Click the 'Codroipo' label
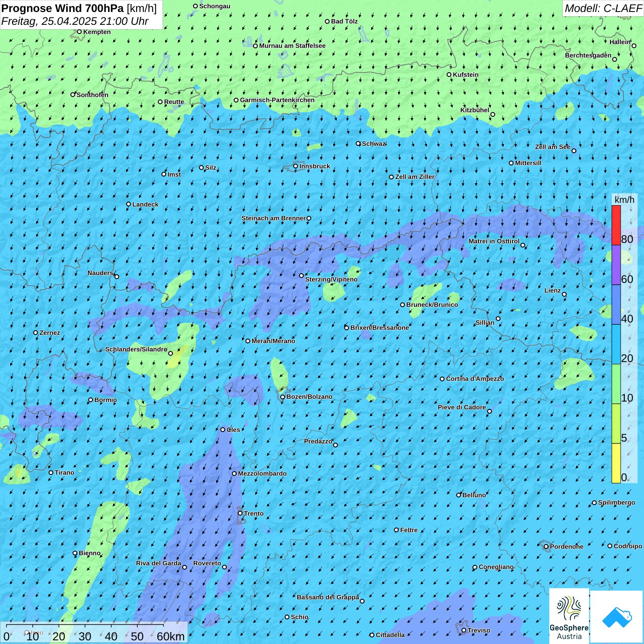644x644 pixels. point(628,546)
